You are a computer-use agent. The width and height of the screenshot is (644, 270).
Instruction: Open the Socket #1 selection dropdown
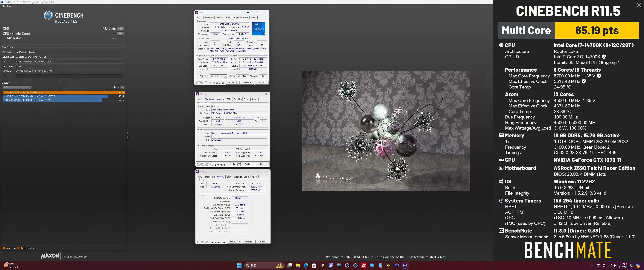pos(218,76)
